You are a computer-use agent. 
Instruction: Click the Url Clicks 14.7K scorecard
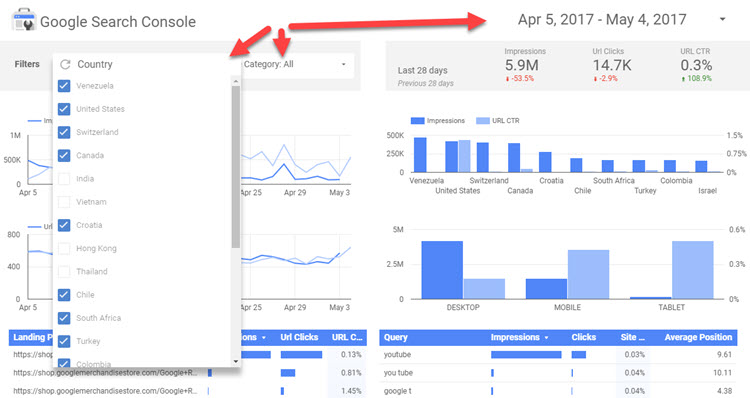coord(612,65)
